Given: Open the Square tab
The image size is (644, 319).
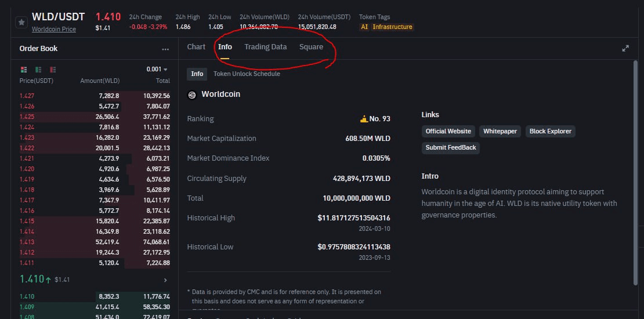Looking at the screenshot, I should tap(311, 47).
